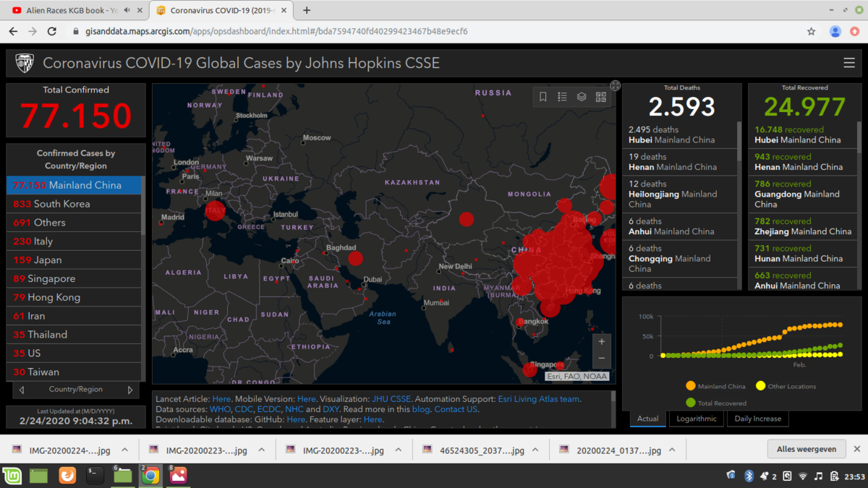Expand map to fullscreen via corner icon

[615, 85]
